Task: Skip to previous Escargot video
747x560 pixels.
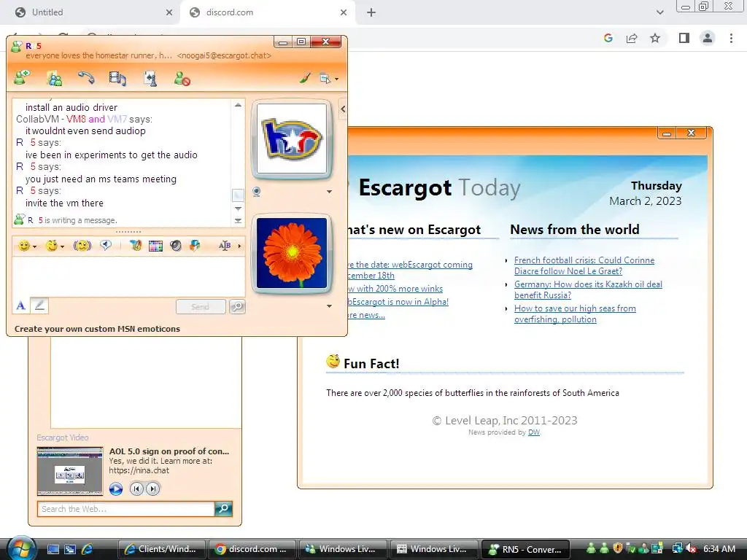Action: [x=136, y=489]
